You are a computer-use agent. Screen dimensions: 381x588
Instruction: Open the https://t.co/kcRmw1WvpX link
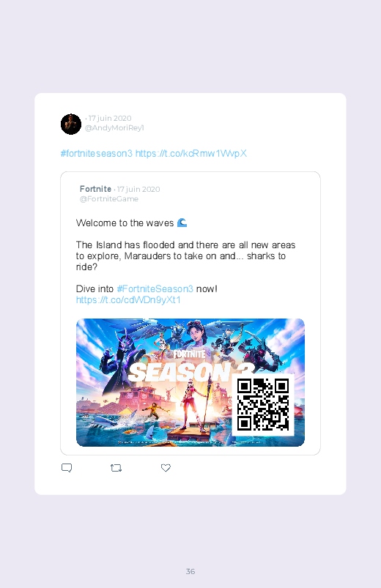click(191, 153)
